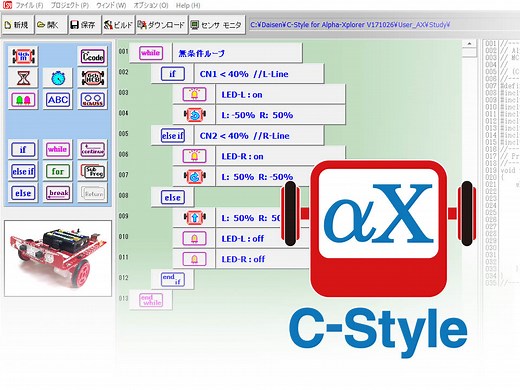This screenshot has height=390, width=520.
Task: Click the 開く open button
Action: pyautogui.click(x=51, y=25)
